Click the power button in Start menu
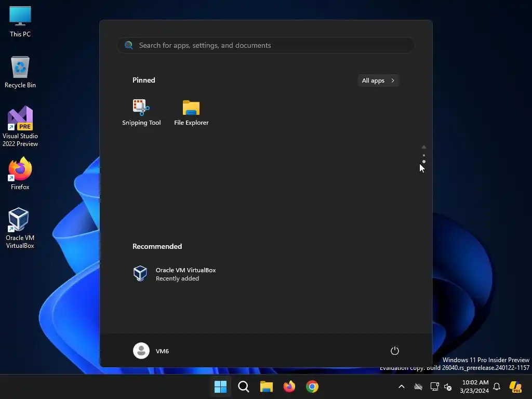 [x=394, y=351]
